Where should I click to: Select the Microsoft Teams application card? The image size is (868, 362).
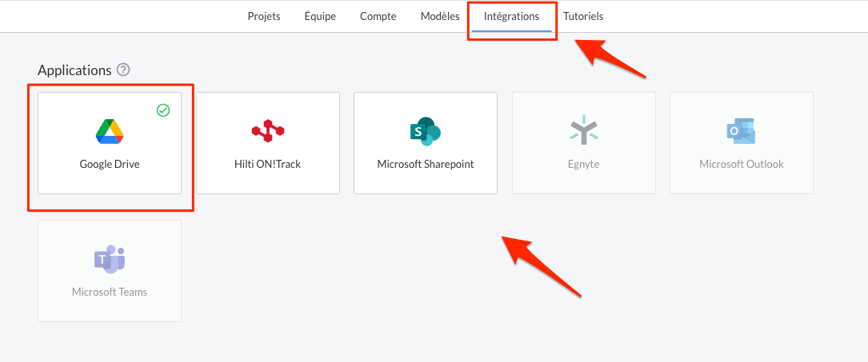[x=110, y=271]
